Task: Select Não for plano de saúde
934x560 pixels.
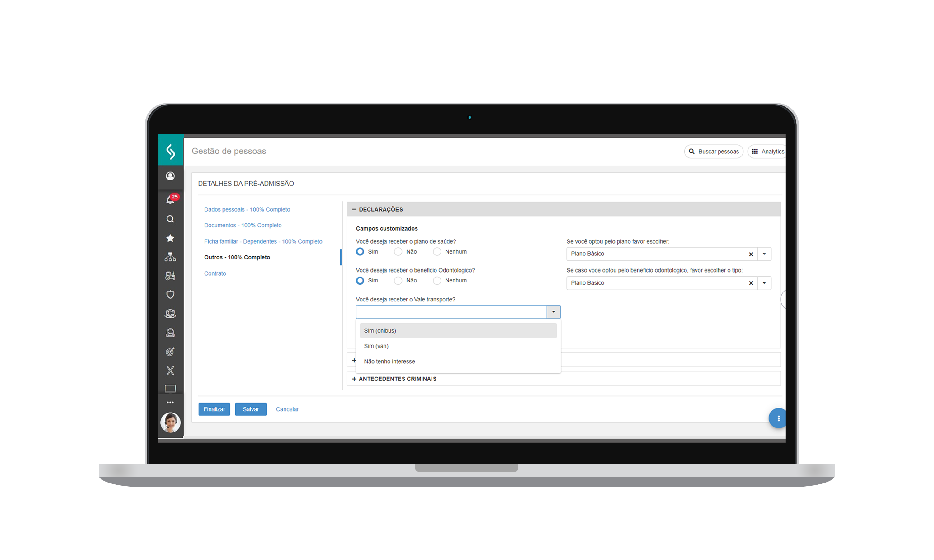Action: [x=398, y=252]
